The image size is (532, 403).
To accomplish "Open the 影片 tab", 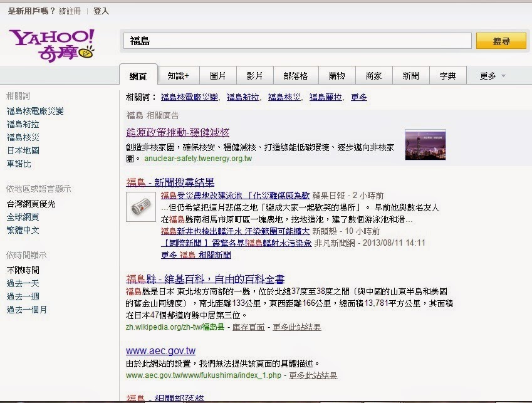I will (254, 76).
